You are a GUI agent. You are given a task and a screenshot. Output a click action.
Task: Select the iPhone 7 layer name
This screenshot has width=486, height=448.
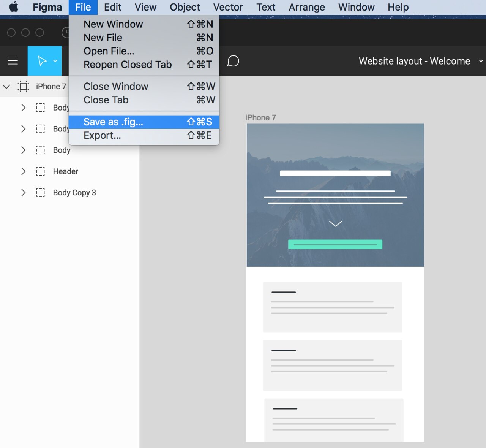(51, 87)
